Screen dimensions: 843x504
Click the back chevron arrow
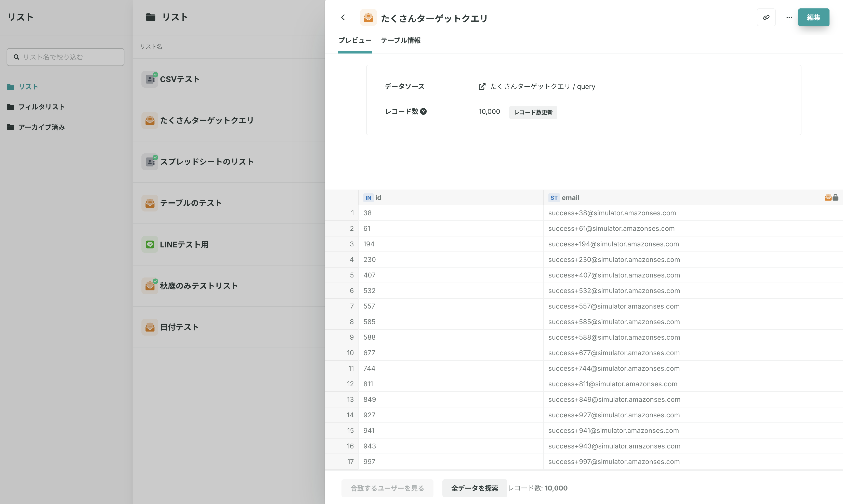[x=343, y=17]
